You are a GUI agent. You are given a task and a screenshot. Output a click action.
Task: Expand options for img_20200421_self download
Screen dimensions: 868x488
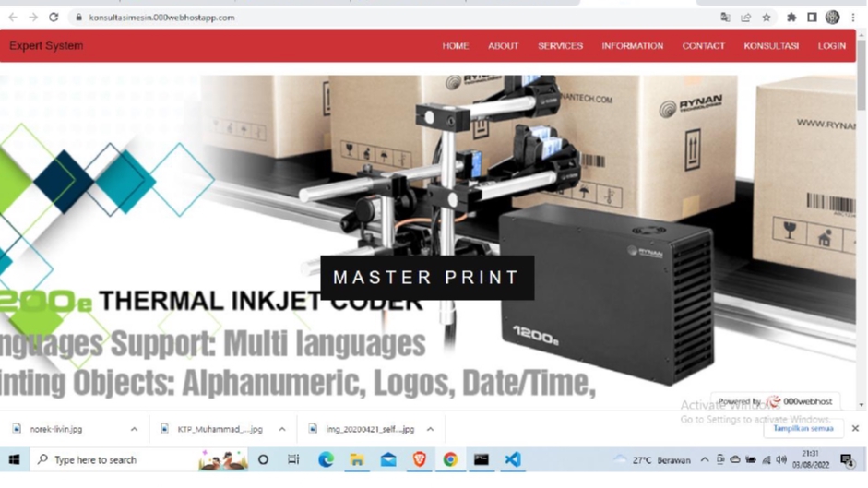coord(430,429)
